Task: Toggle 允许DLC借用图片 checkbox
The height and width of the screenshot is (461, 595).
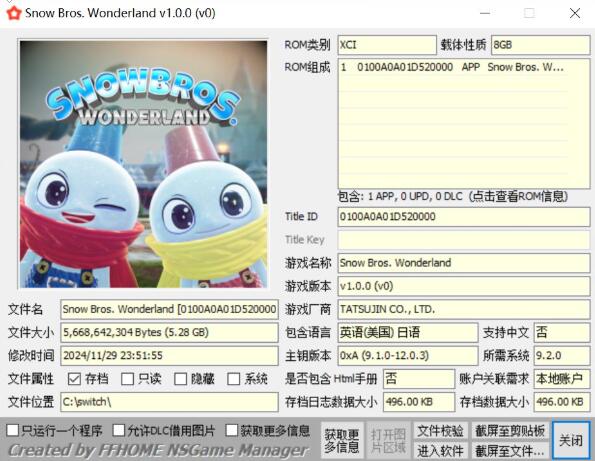Action: point(119,430)
